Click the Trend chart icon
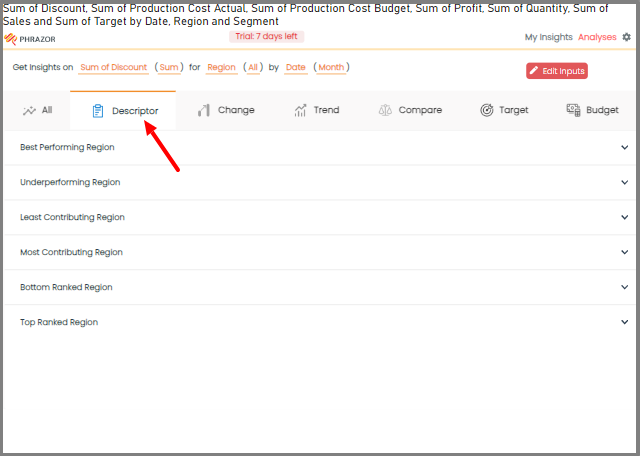Screen dimensions: 640x456 point(300,110)
